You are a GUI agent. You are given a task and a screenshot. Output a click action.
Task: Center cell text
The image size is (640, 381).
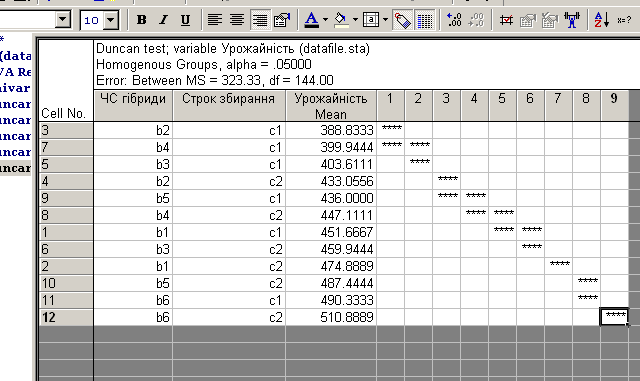click(237, 20)
